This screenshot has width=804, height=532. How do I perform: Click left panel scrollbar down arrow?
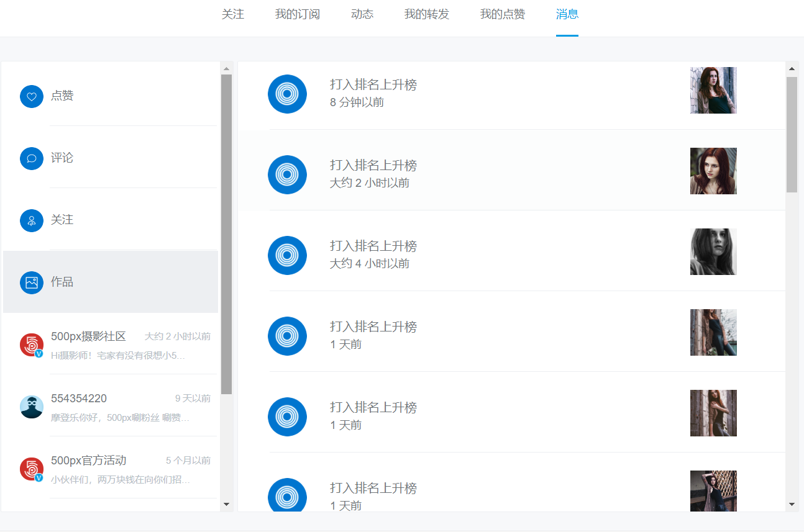tap(226, 505)
